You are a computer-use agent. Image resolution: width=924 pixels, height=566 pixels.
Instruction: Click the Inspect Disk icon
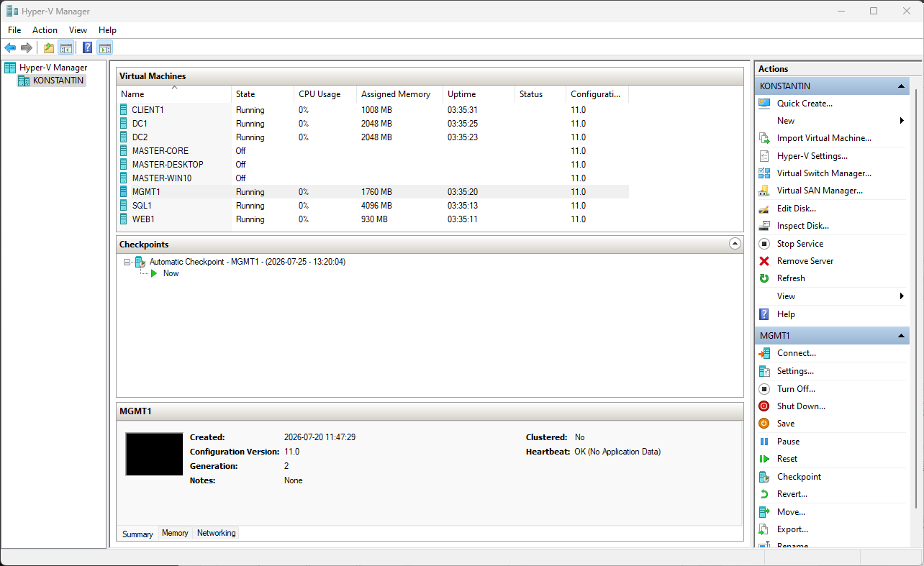point(764,226)
